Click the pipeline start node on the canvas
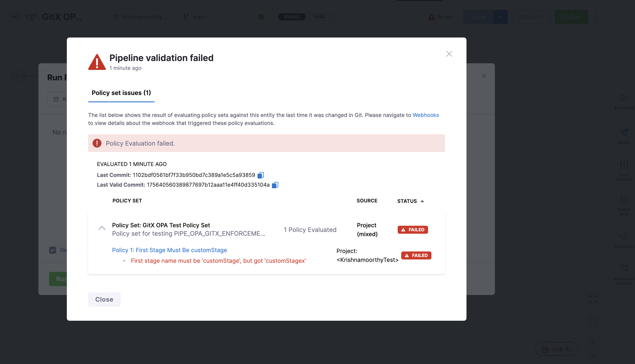Viewport: 635px width, 364px height. [17, 76]
